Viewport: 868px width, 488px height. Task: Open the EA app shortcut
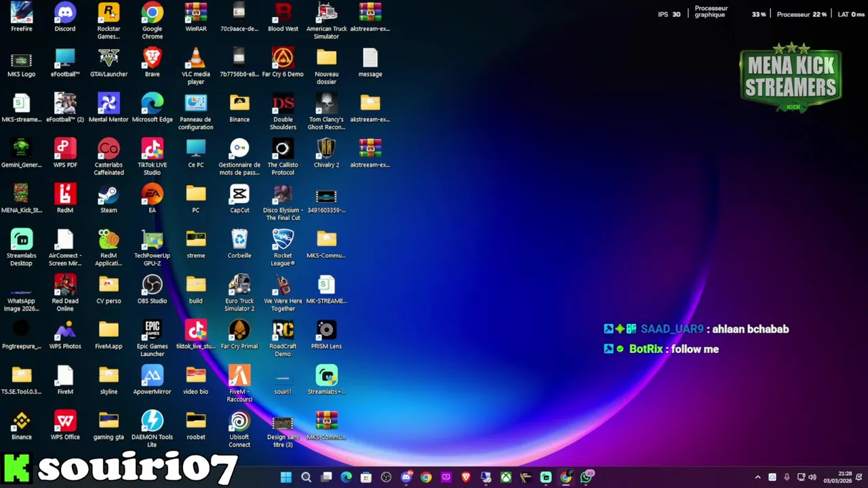tap(152, 199)
